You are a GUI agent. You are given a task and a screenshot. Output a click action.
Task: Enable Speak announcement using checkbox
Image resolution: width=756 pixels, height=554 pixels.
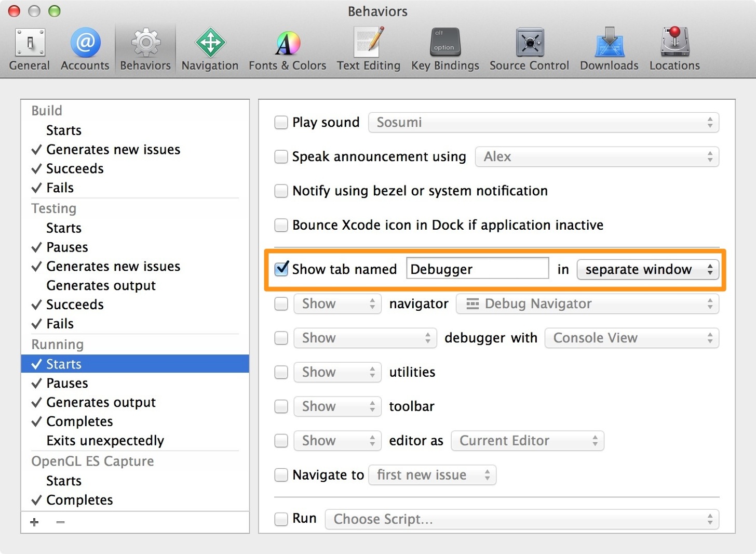point(281,157)
